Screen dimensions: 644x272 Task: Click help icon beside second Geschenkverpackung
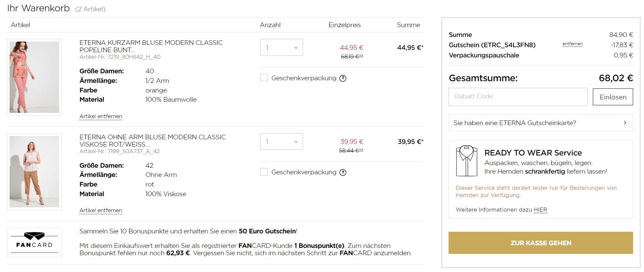[x=343, y=172]
